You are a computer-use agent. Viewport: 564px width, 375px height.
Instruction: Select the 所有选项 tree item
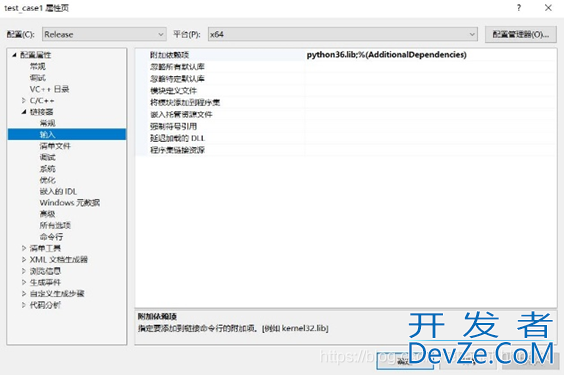[x=55, y=225]
